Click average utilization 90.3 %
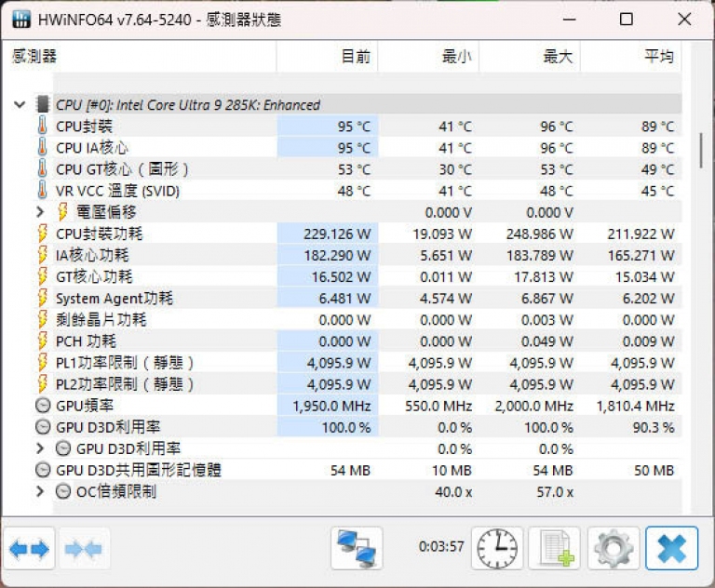The height and width of the screenshot is (588, 715). (x=654, y=427)
